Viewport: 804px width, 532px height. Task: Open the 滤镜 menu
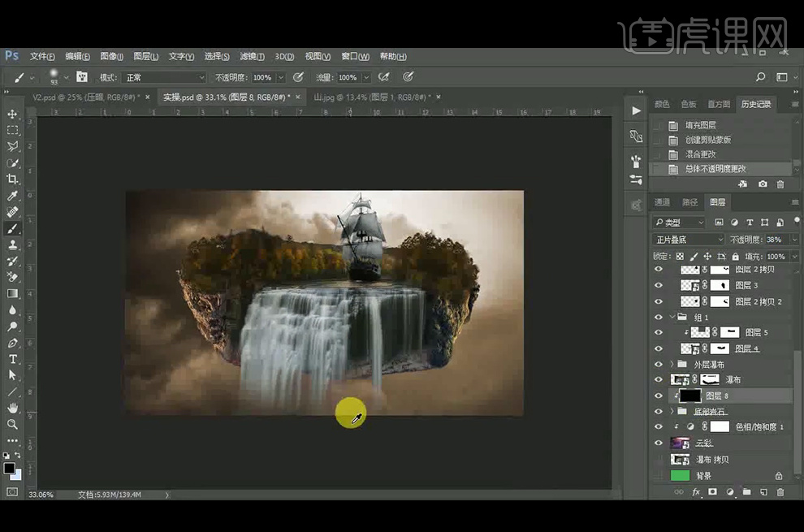252,56
